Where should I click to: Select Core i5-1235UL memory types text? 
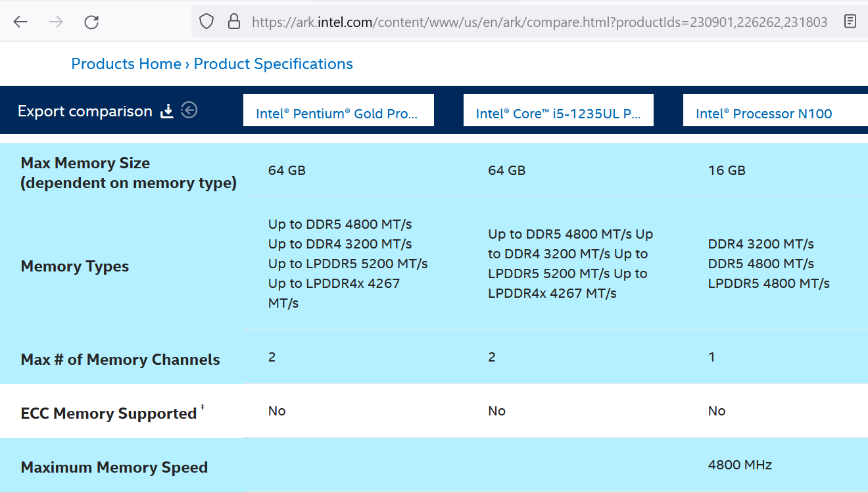pyautogui.click(x=571, y=264)
